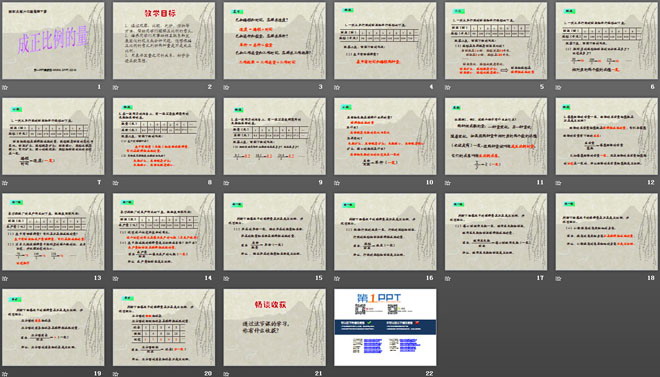Click slide number label "12"

click(651, 182)
